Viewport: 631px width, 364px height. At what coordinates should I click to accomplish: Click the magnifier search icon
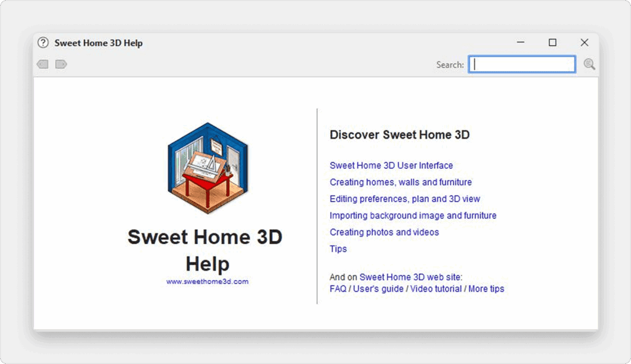(589, 64)
